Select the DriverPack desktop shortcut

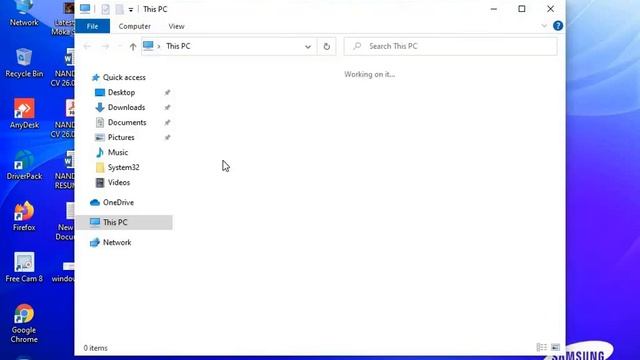[x=24, y=165]
